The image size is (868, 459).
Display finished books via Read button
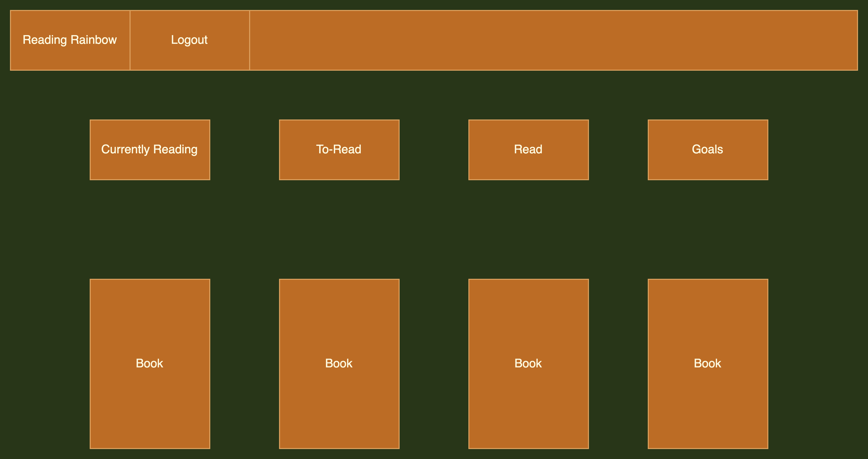click(x=528, y=150)
